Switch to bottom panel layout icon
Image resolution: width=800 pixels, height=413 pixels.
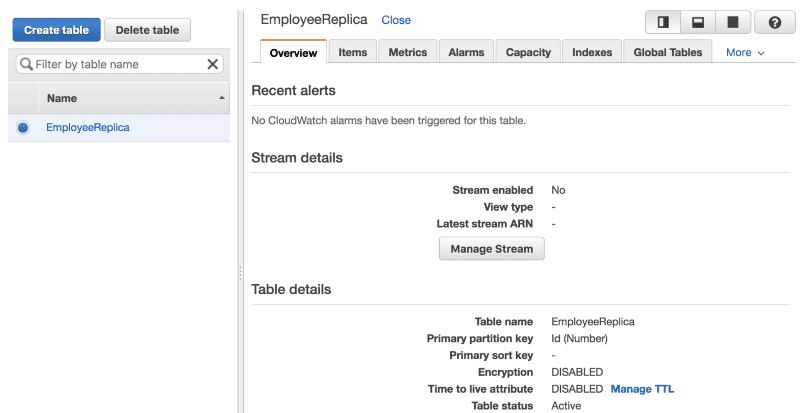coord(698,22)
